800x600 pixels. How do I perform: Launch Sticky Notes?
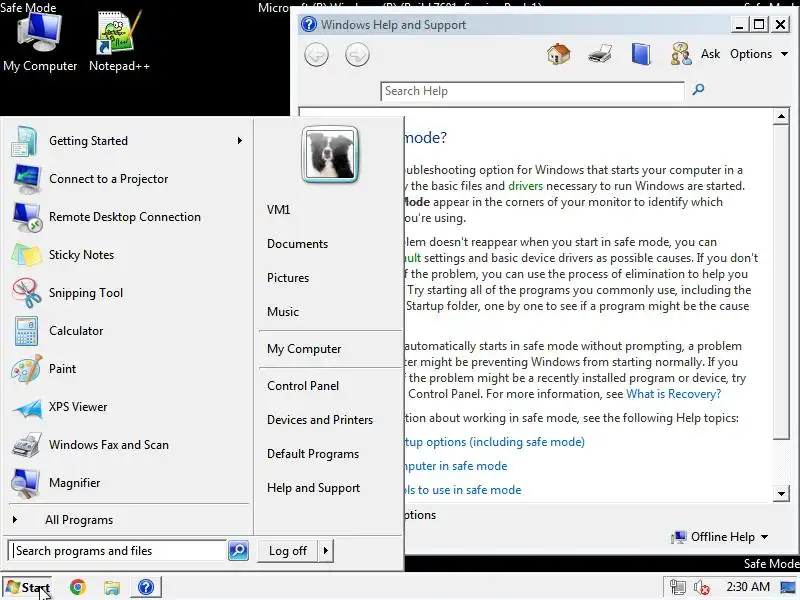tap(127, 255)
